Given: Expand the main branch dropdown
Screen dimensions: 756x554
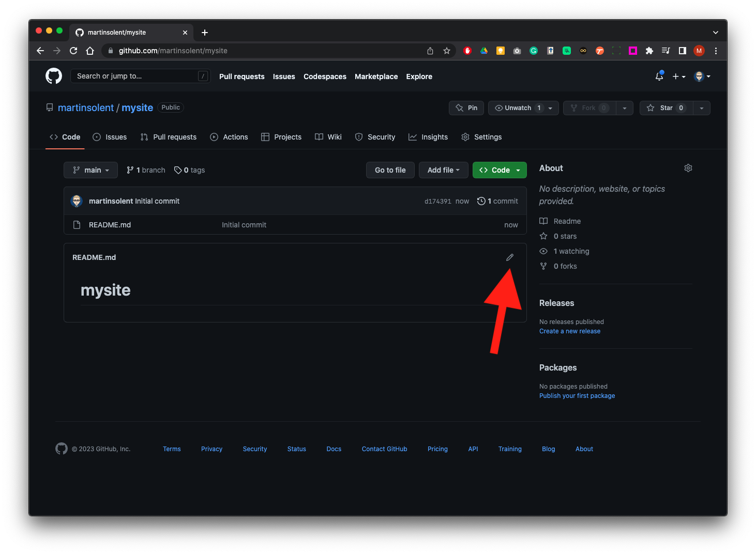Looking at the screenshot, I should click(91, 170).
